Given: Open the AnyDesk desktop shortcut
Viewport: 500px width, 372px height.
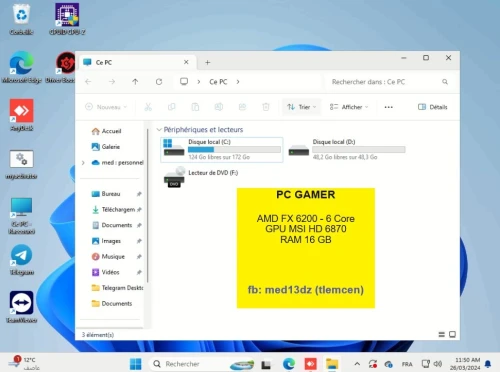Looking at the screenshot, I should point(21,115).
